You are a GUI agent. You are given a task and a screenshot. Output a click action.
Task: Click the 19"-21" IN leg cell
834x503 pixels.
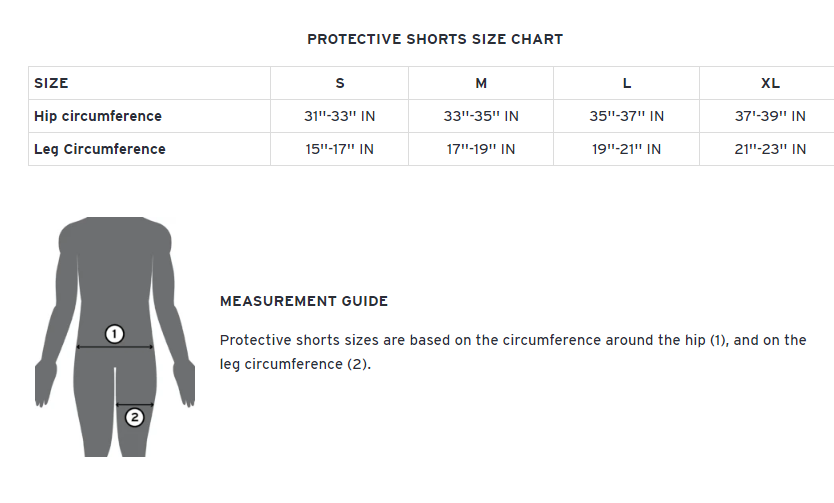pyautogui.click(x=627, y=149)
